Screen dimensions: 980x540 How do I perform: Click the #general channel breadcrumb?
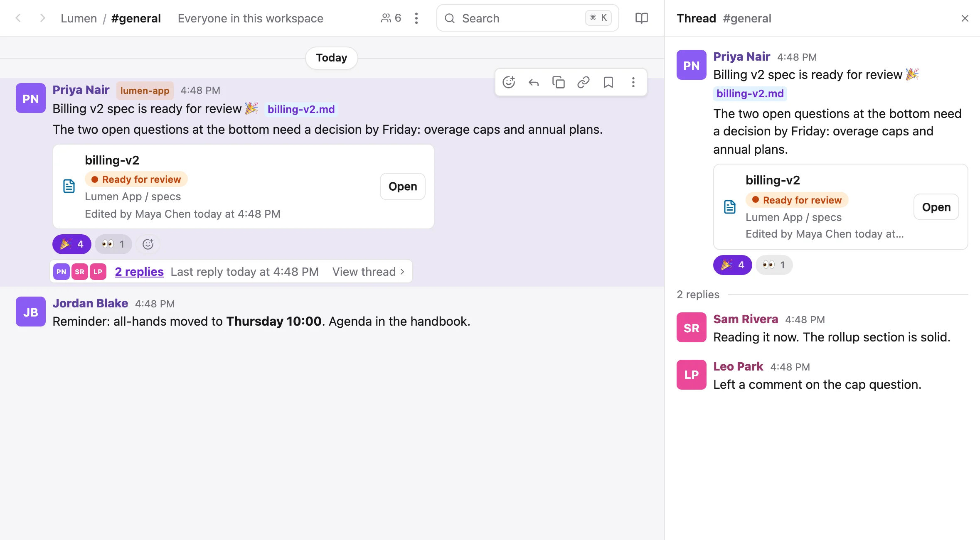136,18
